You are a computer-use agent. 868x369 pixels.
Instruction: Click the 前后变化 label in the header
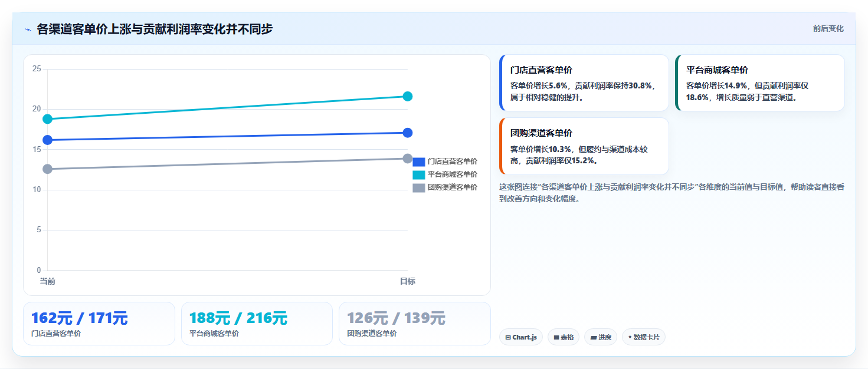click(828, 28)
